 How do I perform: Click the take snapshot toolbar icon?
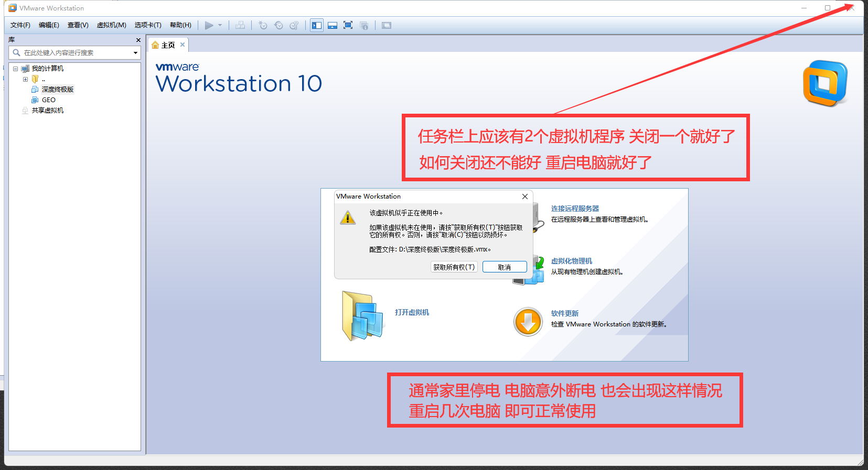[263, 25]
